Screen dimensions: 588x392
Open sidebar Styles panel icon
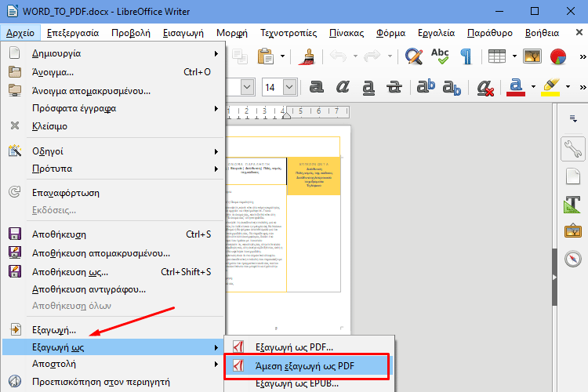[x=572, y=205]
